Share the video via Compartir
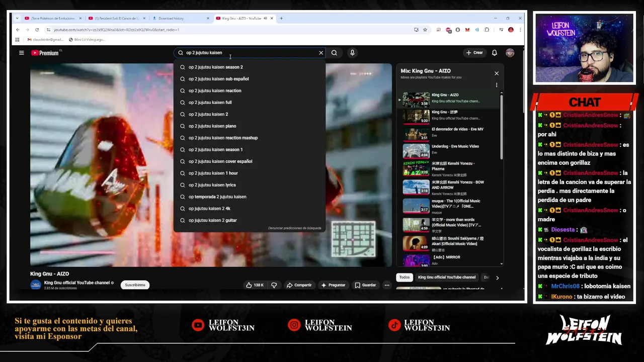The height and width of the screenshot is (362, 644). (x=299, y=285)
